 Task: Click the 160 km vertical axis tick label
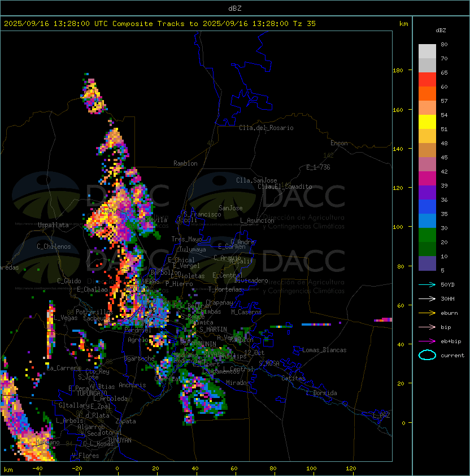point(398,110)
